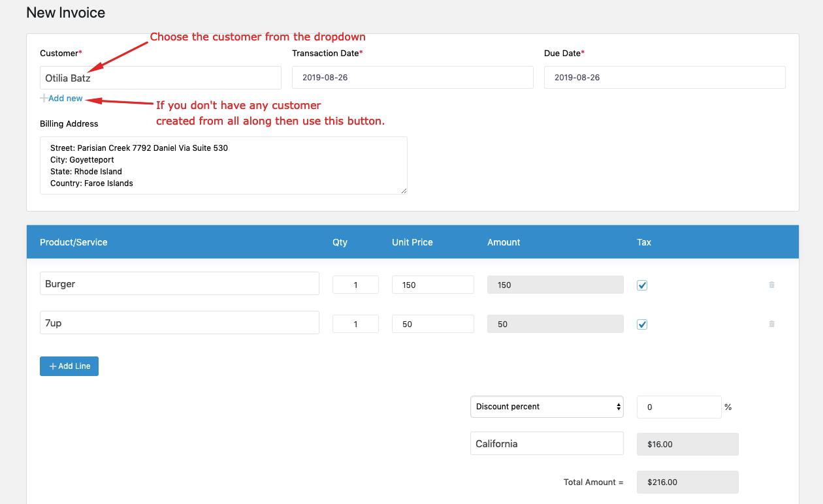
Task: Click inside the Billing Address text area
Action: pos(223,165)
